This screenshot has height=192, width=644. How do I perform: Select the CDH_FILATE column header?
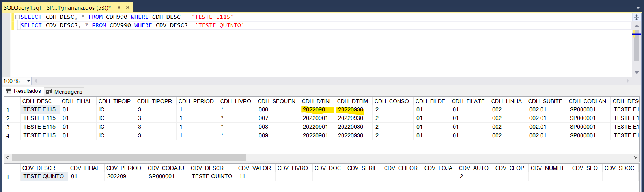pos(469,101)
